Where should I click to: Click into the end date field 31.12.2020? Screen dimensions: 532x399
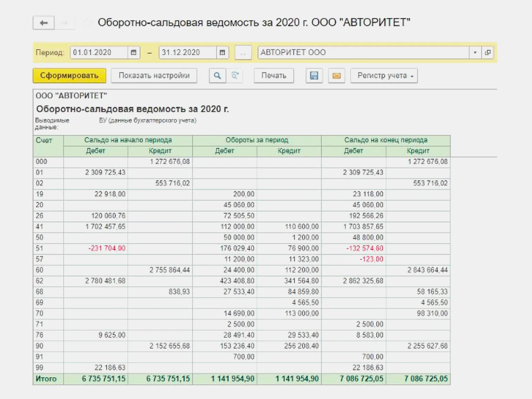(x=188, y=53)
